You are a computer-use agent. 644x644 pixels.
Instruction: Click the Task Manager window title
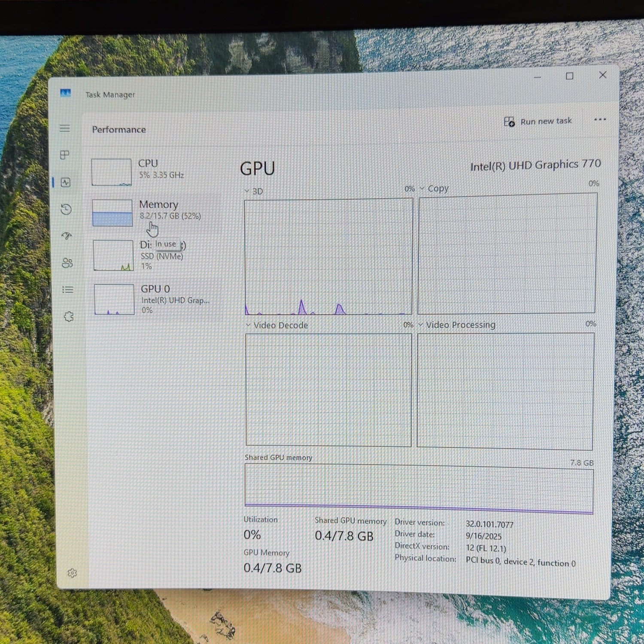(x=110, y=94)
